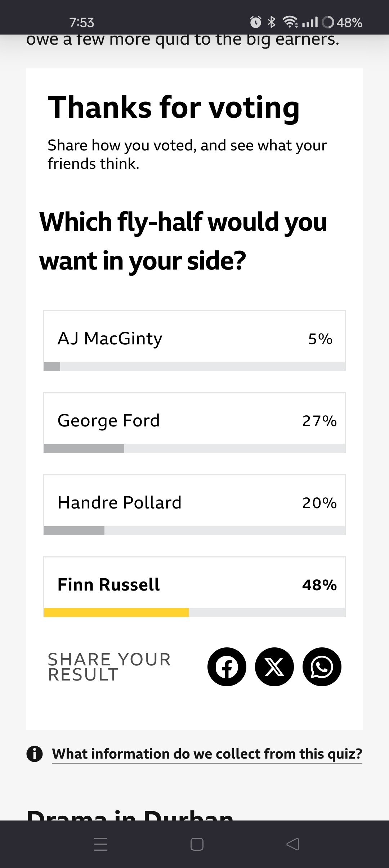Share result via WhatsApp
Image resolution: width=389 pixels, height=868 pixels.
coord(322,667)
